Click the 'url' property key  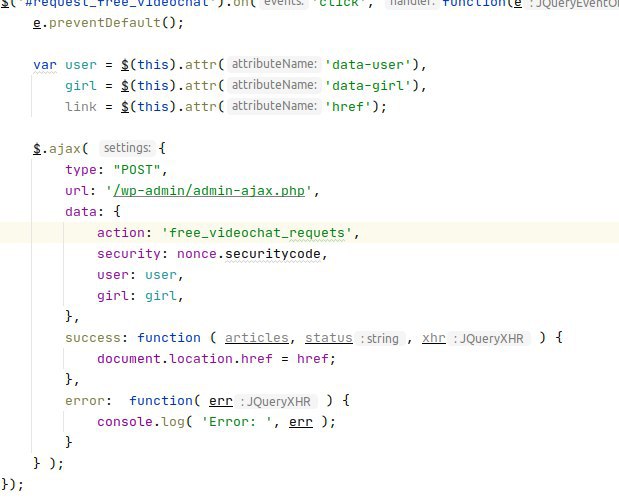(77, 191)
